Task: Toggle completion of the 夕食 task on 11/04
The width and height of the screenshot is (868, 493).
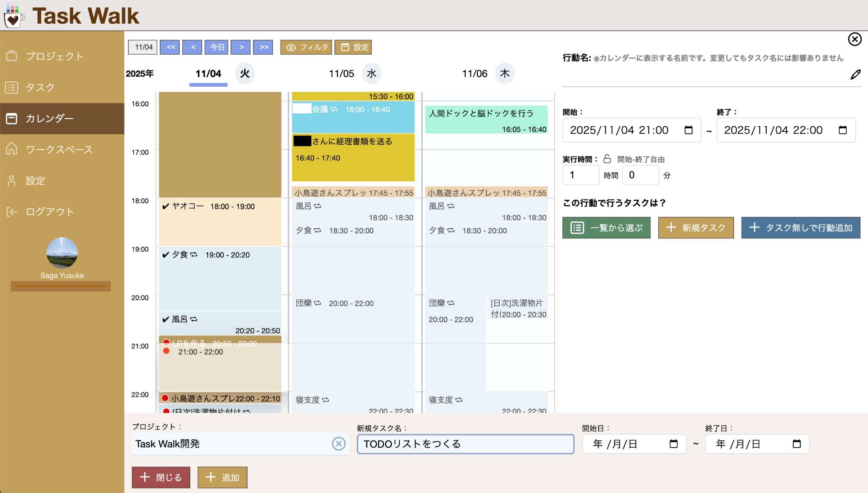Action: (x=165, y=255)
